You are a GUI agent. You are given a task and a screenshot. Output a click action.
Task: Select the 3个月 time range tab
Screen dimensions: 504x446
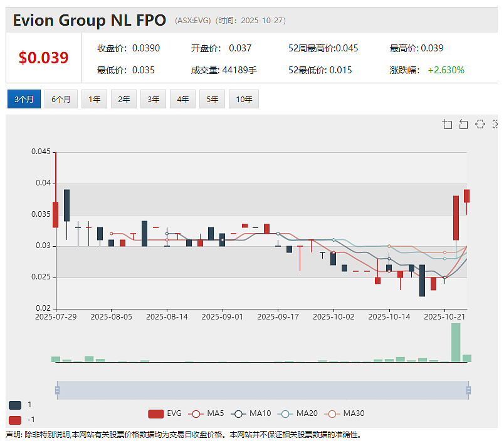[x=24, y=99]
